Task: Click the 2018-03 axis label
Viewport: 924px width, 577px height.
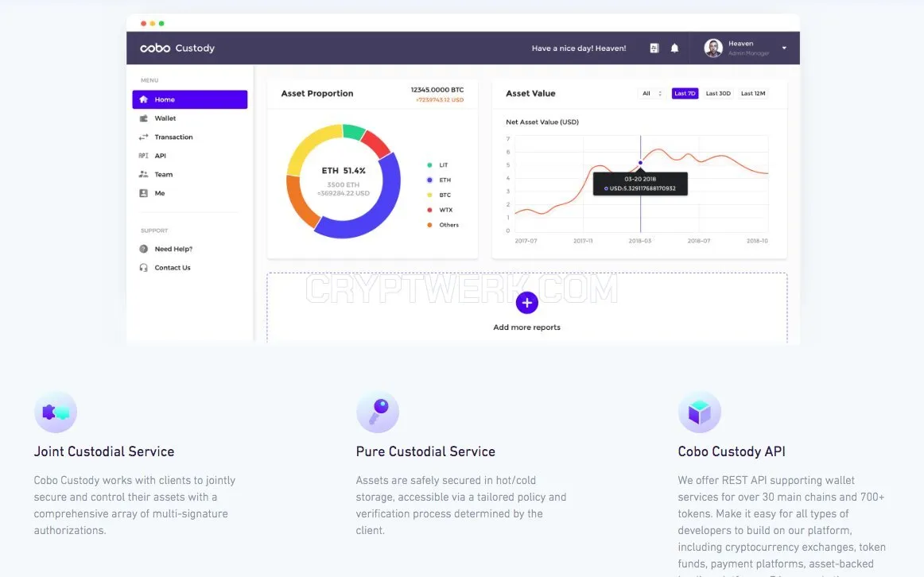Action: [x=640, y=241]
